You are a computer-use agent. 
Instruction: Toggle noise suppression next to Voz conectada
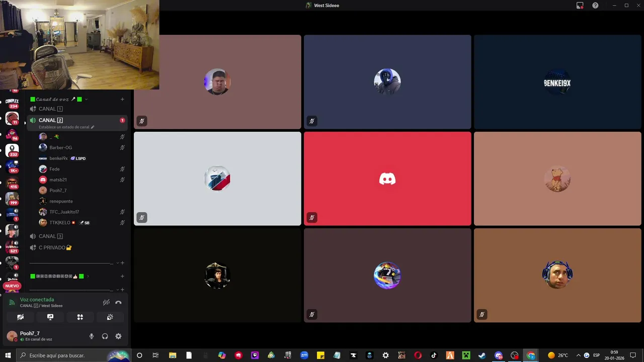[106, 303]
